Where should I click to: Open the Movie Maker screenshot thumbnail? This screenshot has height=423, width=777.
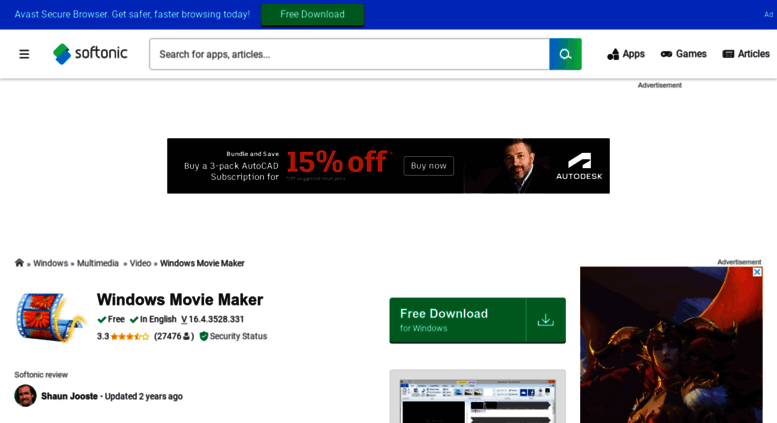478,402
